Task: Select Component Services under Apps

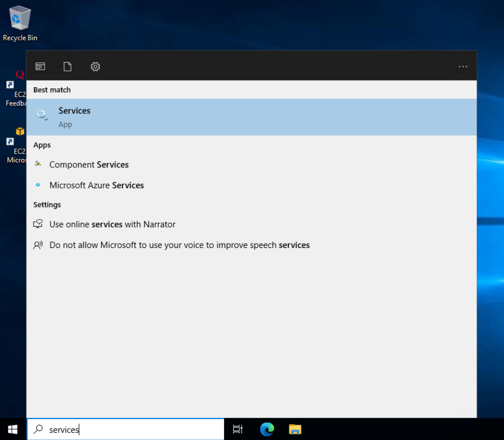Action: (89, 164)
